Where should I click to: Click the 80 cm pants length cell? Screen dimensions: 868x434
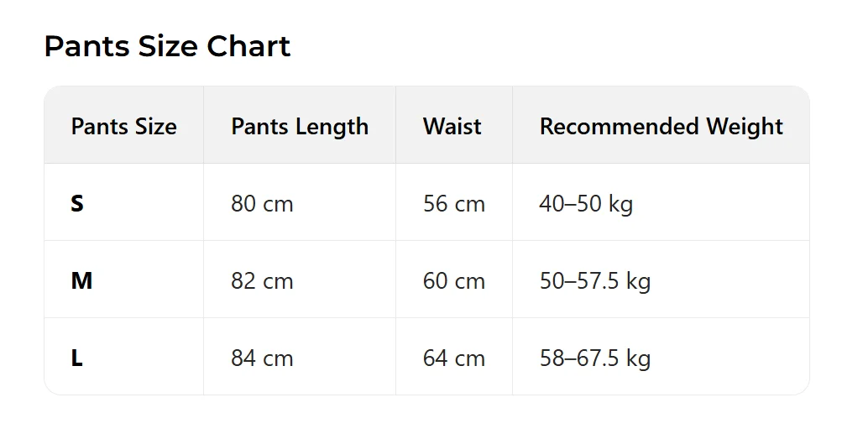click(262, 204)
